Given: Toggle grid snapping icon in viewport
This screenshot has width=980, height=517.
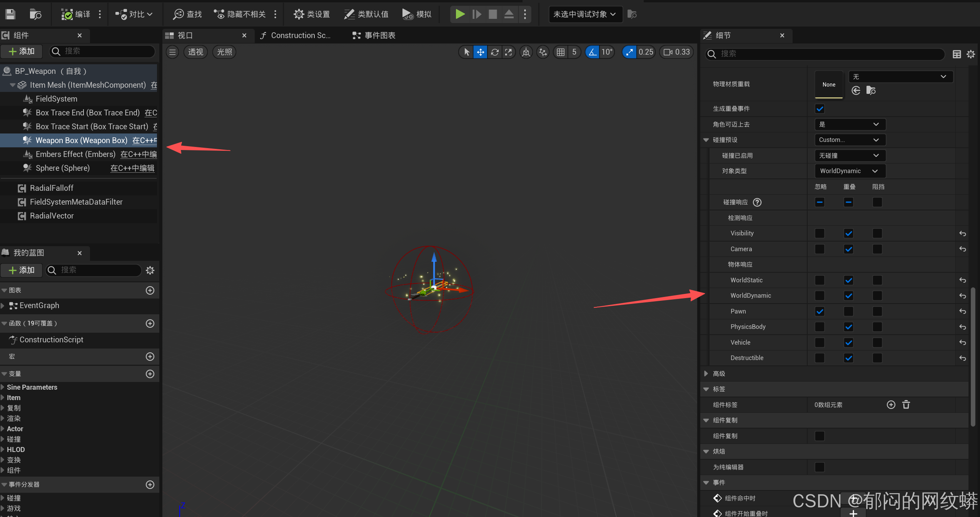Looking at the screenshot, I should pos(561,52).
